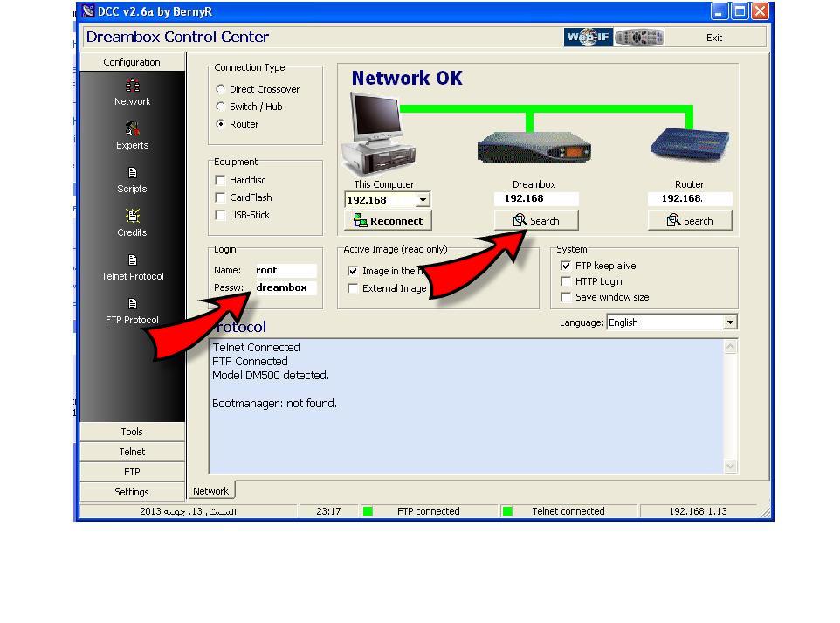Open the Experts icon in sidebar

(x=133, y=129)
